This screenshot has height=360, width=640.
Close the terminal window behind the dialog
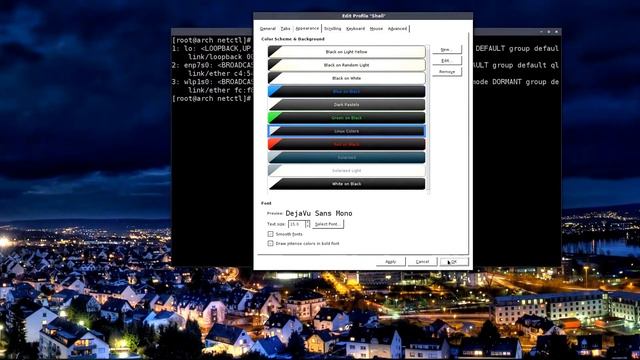point(556,32)
